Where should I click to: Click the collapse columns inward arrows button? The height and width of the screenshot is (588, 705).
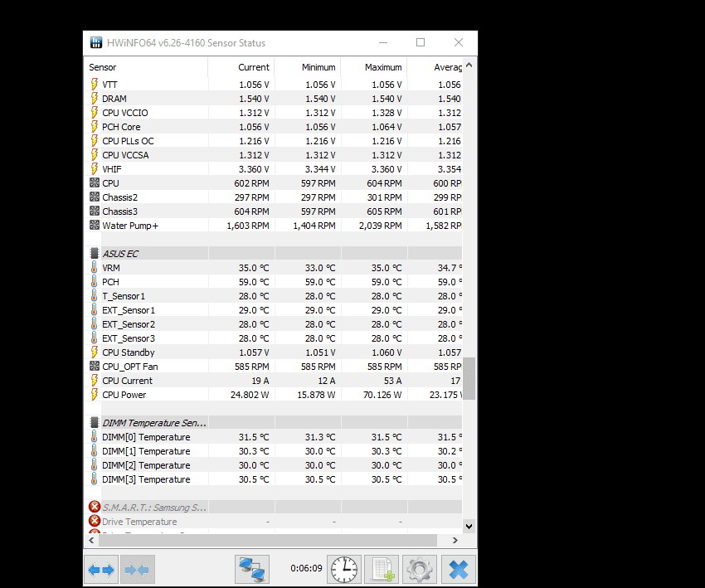click(x=137, y=570)
